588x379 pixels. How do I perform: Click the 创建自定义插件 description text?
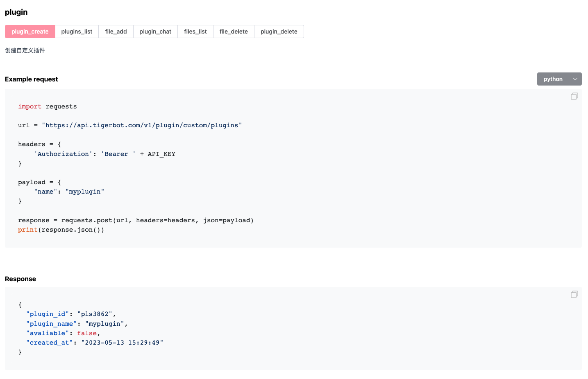click(25, 50)
